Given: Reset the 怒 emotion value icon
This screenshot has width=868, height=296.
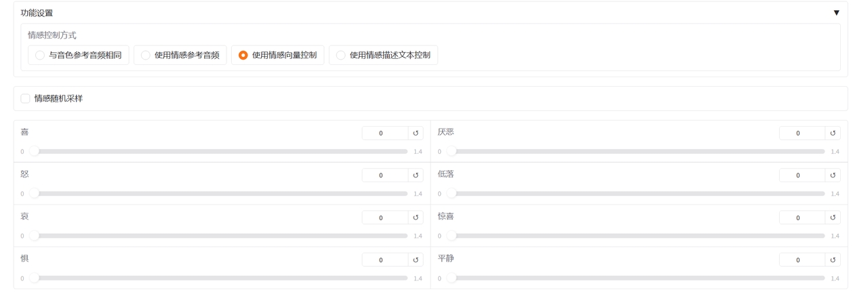Looking at the screenshot, I should pyautogui.click(x=416, y=175).
